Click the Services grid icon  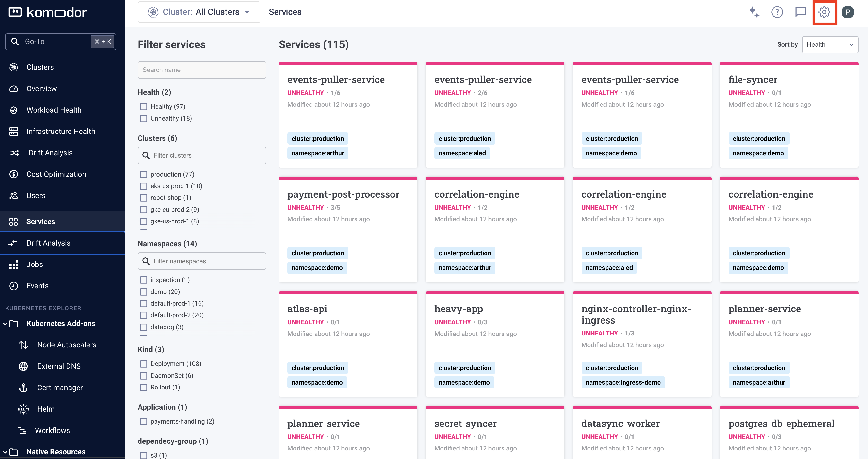click(x=13, y=221)
